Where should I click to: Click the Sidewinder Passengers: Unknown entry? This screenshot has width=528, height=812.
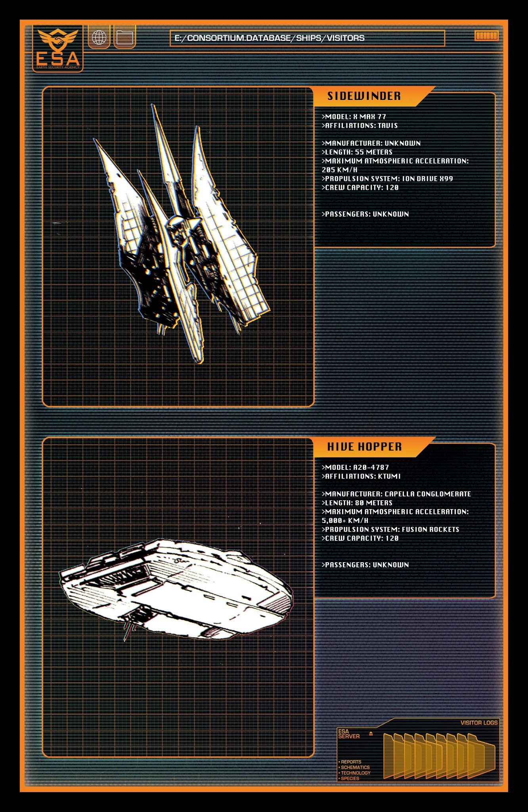point(365,214)
